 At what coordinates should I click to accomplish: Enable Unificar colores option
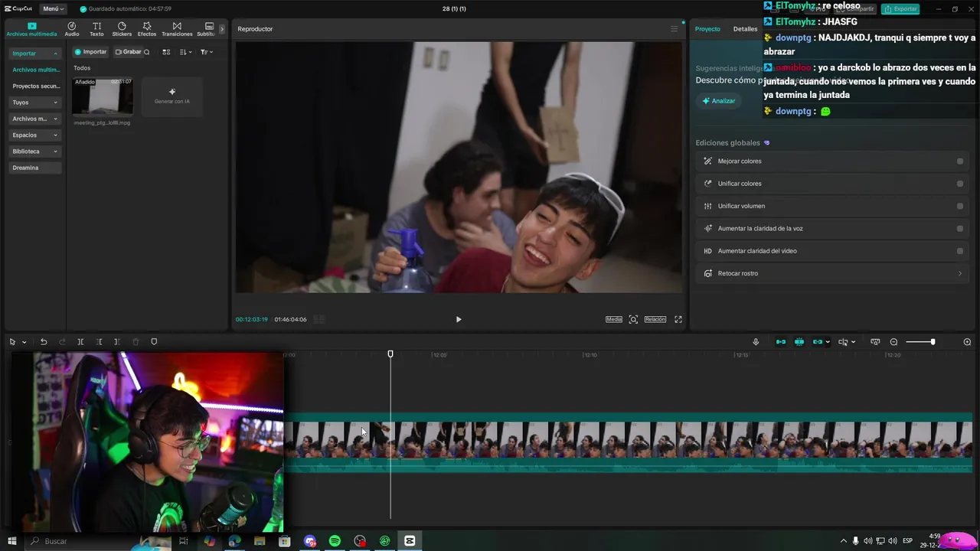click(x=960, y=184)
